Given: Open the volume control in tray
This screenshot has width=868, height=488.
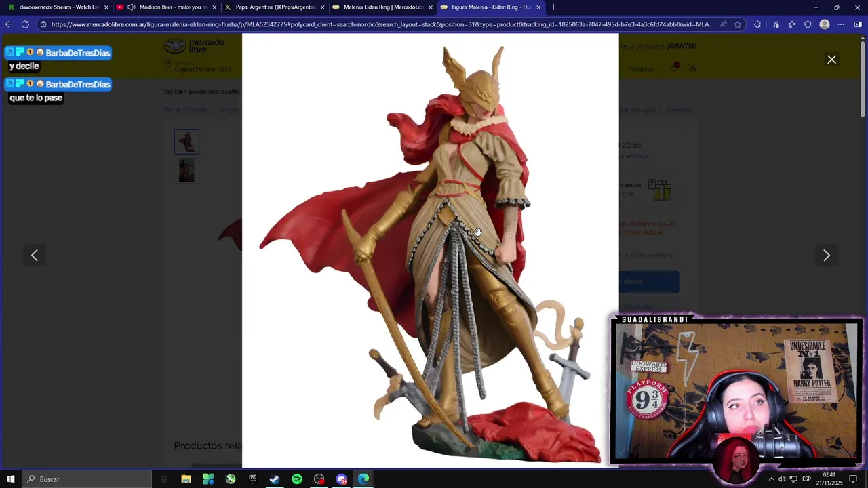Looking at the screenshot, I should (782, 479).
